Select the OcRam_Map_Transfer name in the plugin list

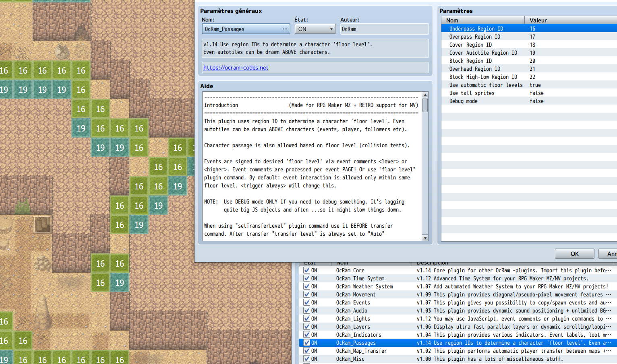coord(361,351)
